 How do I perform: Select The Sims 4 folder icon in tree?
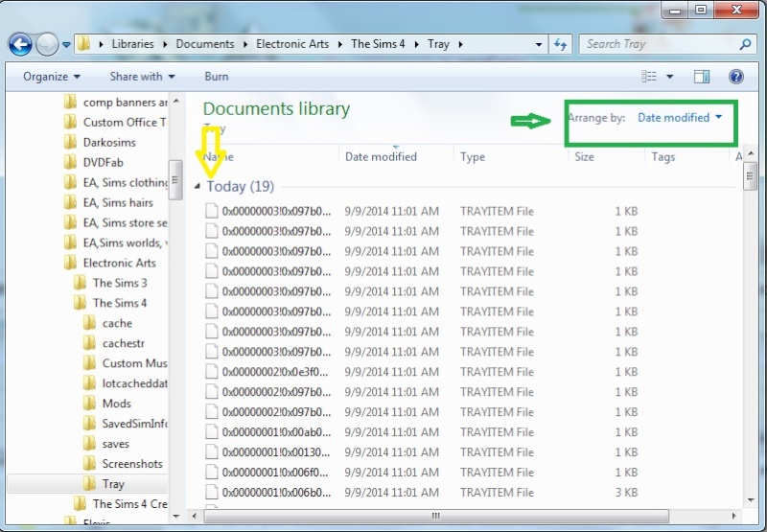point(81,303)
